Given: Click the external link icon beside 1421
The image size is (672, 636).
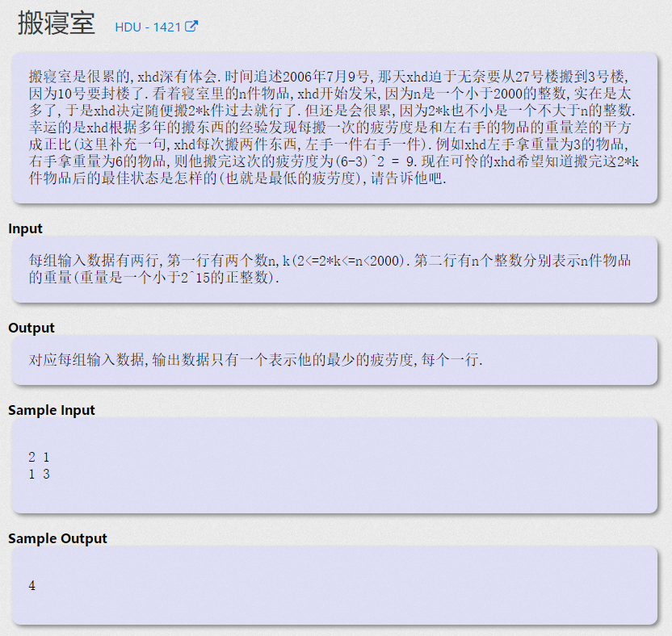Looking at the screenshot, I should pos(191,26).
